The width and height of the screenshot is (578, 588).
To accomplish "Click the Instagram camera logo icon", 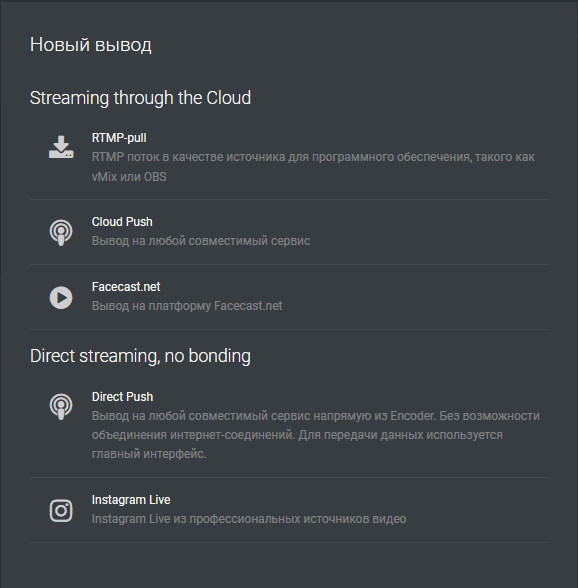I will point(61,510).
